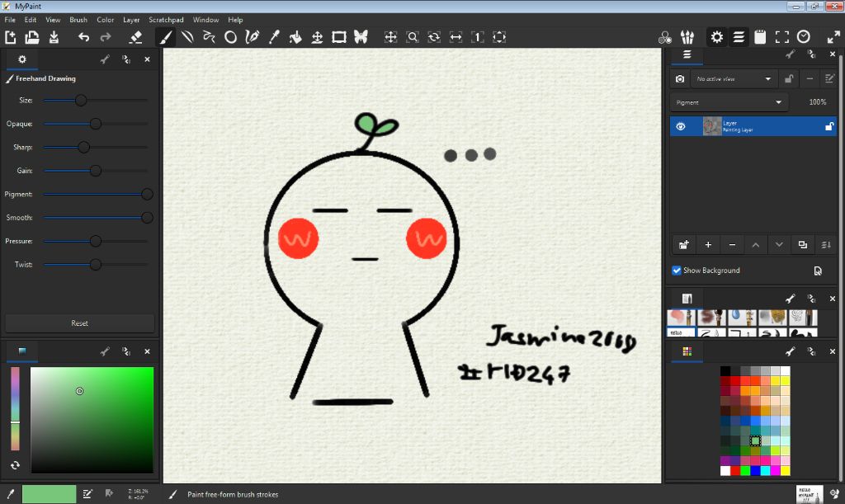Open the Color menu
Screen dimensions: 845x504
click(105, 20)
